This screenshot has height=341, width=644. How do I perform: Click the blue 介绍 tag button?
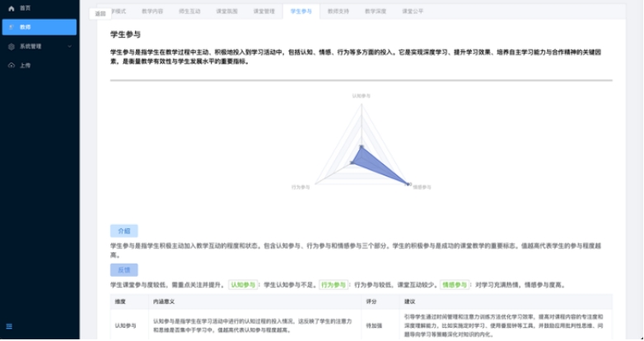pyautogui.click(x=124, y=231)
